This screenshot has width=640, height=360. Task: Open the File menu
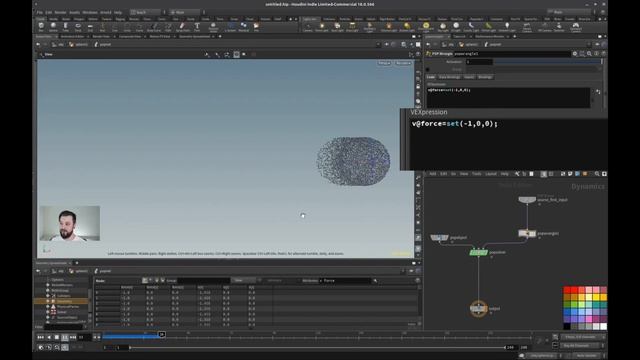(x=40, y=13)
